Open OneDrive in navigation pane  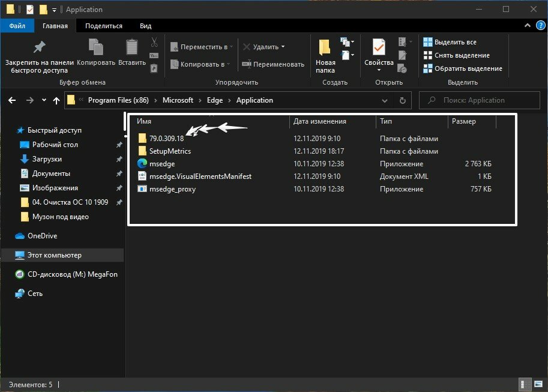[x=42, y=236]
